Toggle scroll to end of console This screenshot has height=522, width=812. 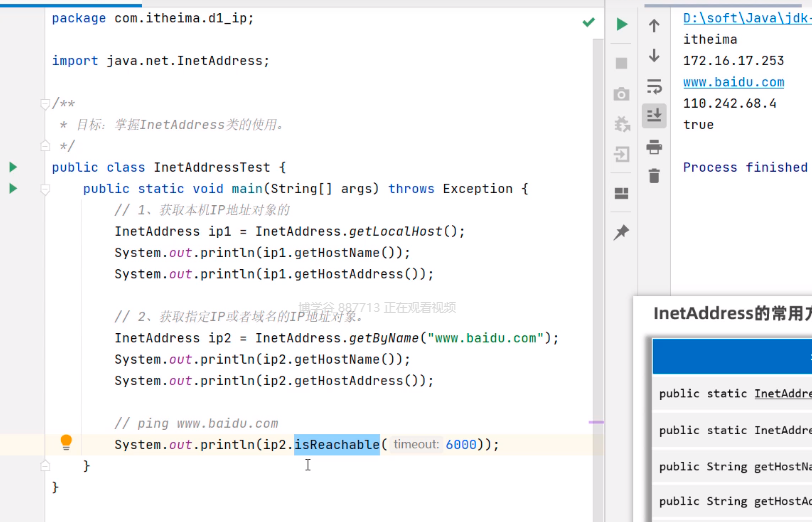pos(654,115)
